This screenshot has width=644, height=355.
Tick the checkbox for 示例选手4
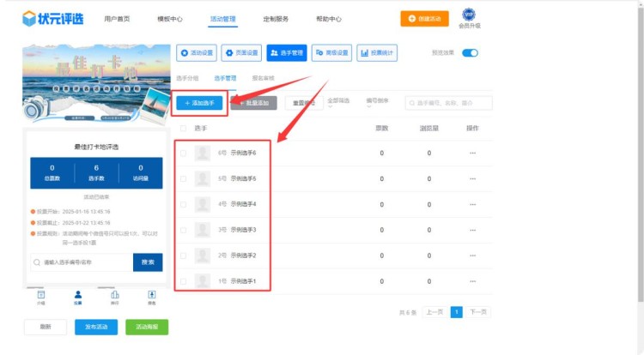pyautogui.click(x=182, y=204)
